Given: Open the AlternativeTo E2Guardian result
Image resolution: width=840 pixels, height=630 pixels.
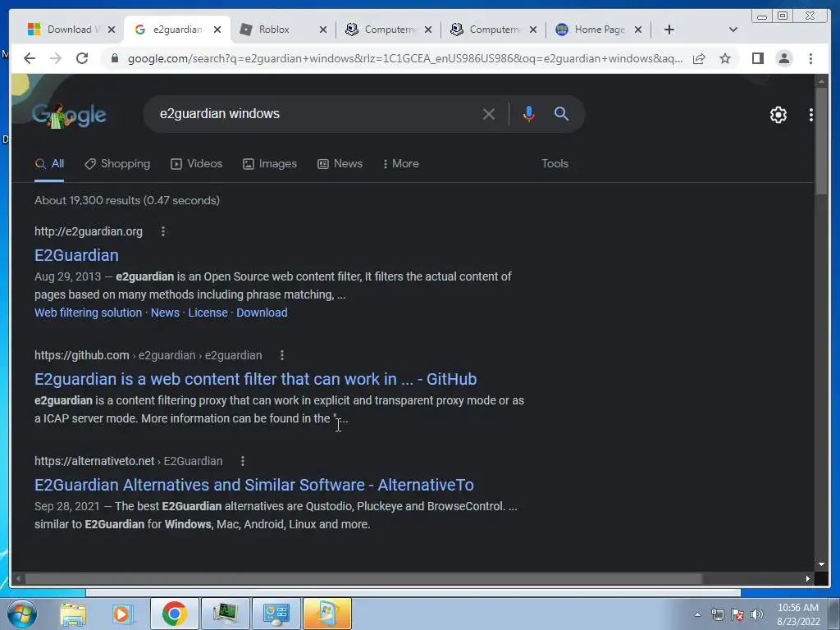Looking at the screenshot, I should point(254,485).
